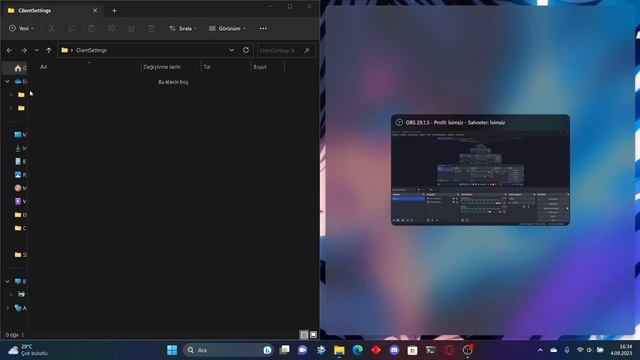This screenshot has width=640, height=360.
Task: Open Home in the navigation pane
Action: (18, 68)
